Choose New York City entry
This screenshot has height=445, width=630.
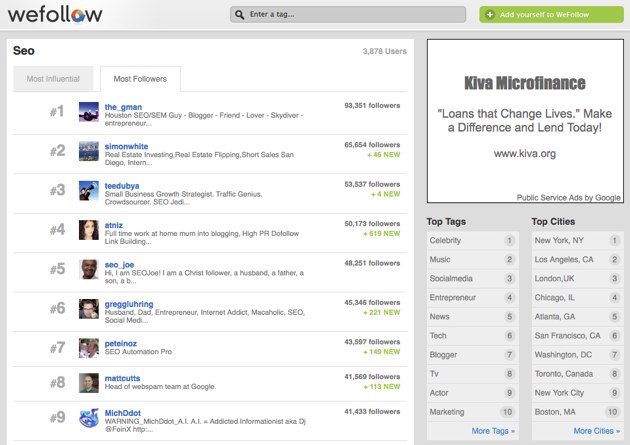tap(577, 393)
